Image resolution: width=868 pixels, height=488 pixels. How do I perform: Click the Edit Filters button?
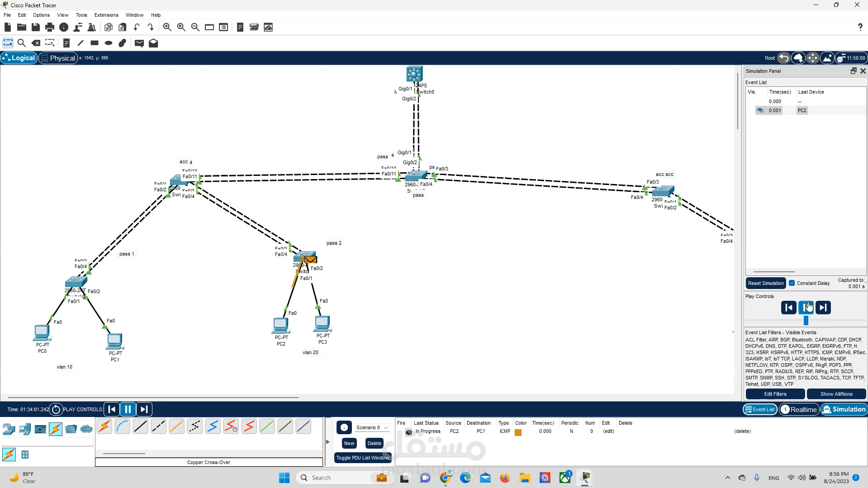point(775,394)
